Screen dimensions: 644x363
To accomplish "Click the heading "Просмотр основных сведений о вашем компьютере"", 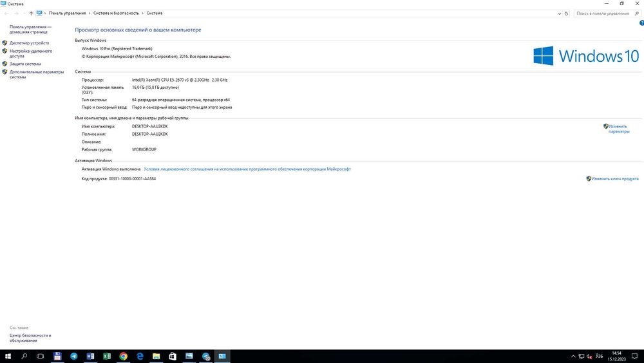I will tap(138, 30).
